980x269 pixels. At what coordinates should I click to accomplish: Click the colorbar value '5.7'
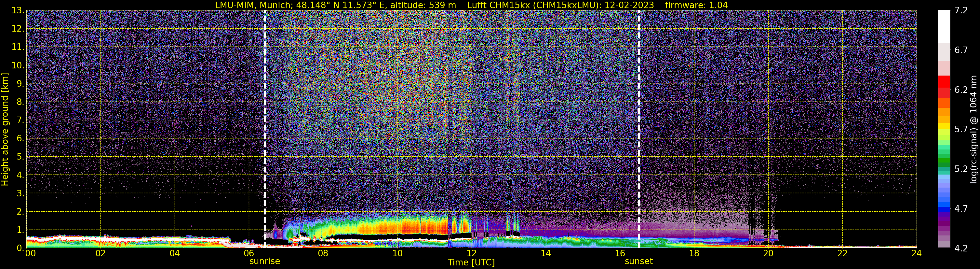(961, 129)
